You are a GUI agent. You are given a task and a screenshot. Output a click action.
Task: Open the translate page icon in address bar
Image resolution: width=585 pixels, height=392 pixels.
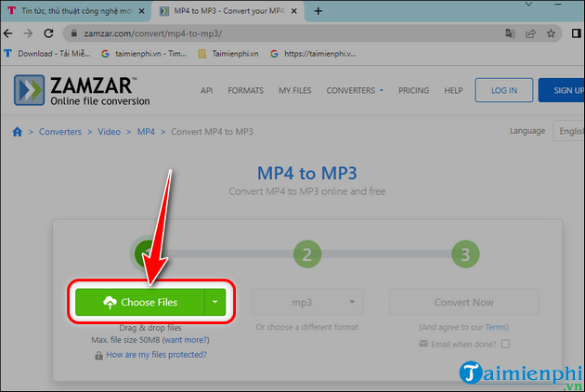510,33
